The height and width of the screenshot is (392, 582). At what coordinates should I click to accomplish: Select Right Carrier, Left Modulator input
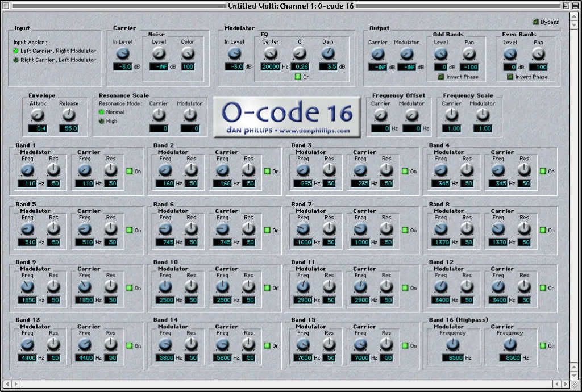(x=16, y=60)
